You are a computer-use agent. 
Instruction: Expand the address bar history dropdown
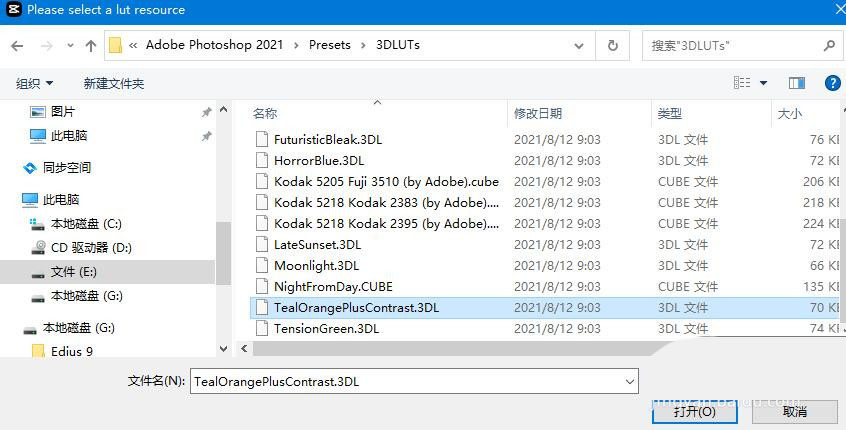point(578,45)
